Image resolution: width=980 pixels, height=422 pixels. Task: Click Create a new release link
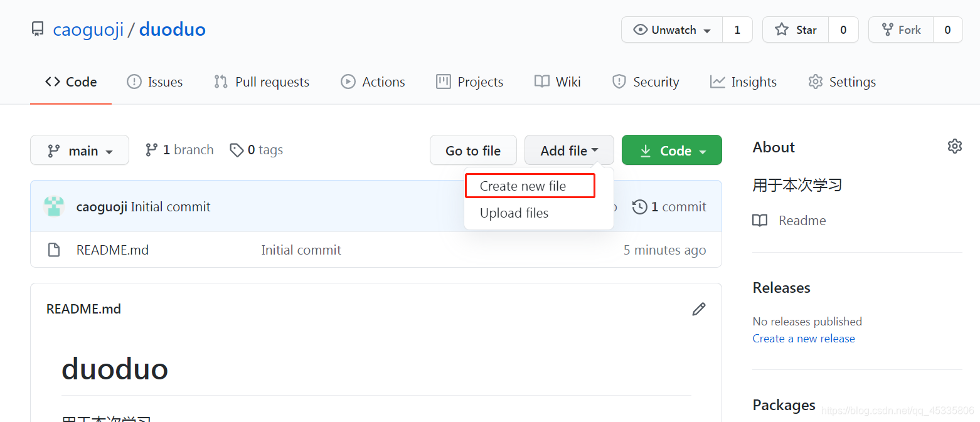[804, 339]
